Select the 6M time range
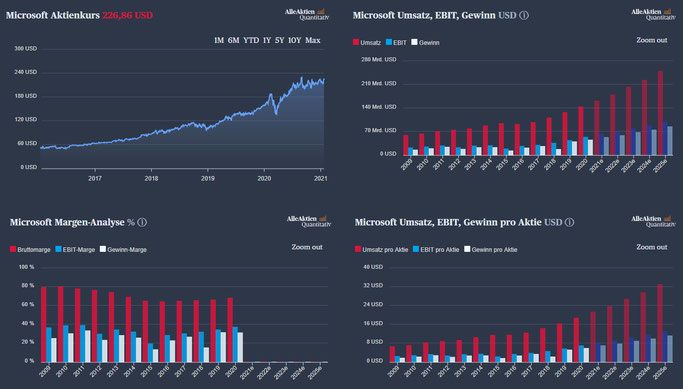This screenshot has width=683, height=389. [233, 41]
